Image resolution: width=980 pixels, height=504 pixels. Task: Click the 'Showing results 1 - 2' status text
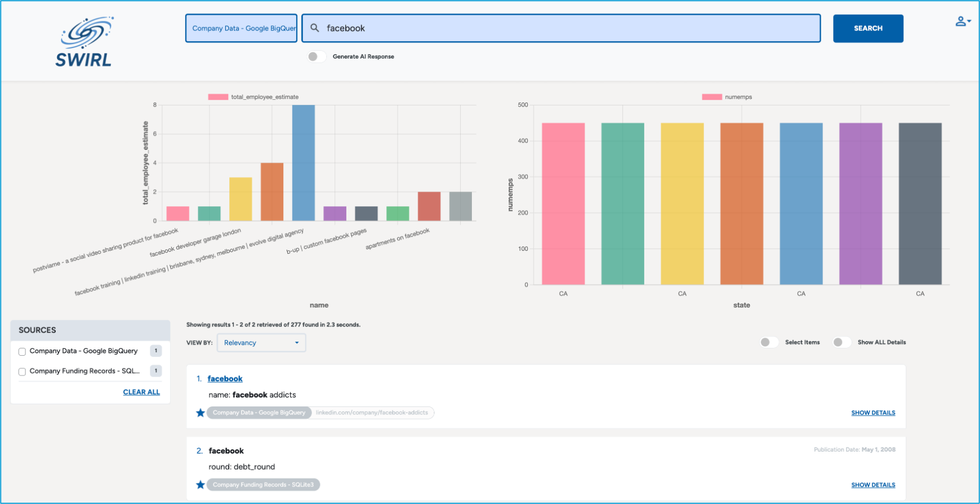[x=273, y=325]
